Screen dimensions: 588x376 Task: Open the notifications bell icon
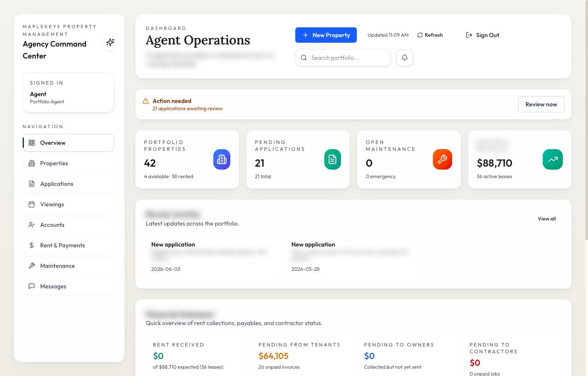click(x=405, y=58)
